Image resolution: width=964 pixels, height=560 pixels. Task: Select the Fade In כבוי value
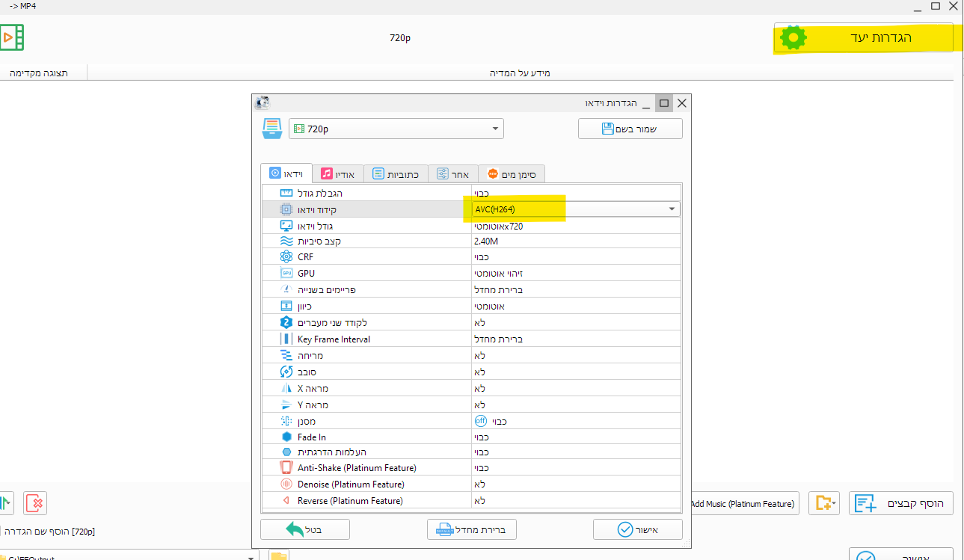coord(576,437)
